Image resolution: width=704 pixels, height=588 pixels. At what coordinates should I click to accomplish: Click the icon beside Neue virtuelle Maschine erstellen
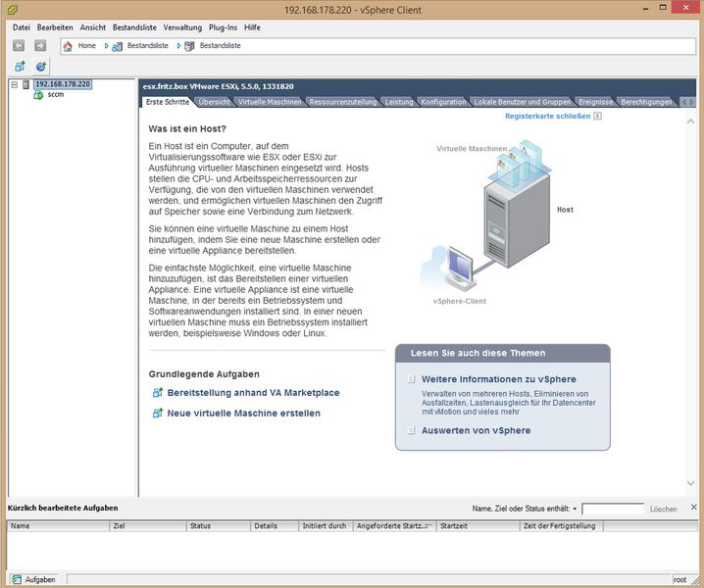click(x=157, y=413)
